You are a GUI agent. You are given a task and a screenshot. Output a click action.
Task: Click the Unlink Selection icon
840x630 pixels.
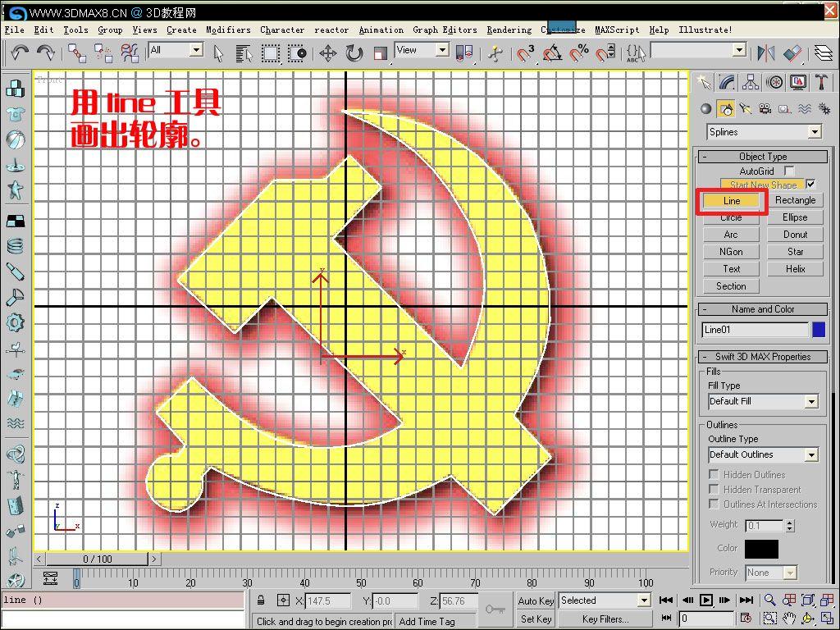tap(103, 52)
